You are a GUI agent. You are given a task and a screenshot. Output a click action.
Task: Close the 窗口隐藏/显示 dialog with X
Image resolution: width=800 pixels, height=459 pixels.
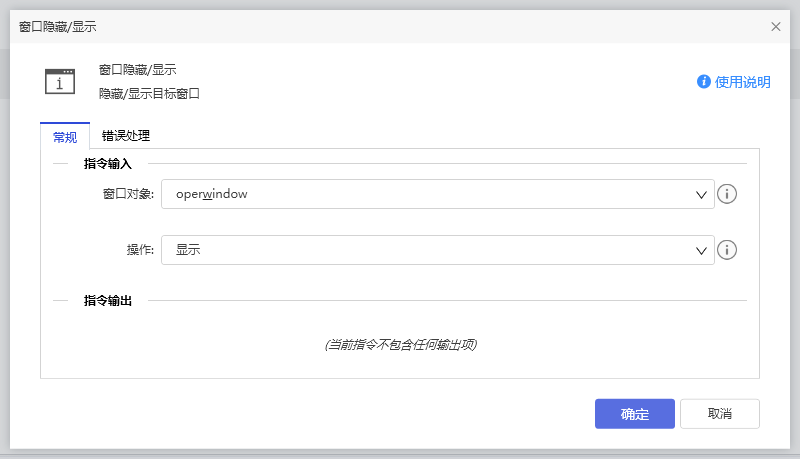pos(776,27)
